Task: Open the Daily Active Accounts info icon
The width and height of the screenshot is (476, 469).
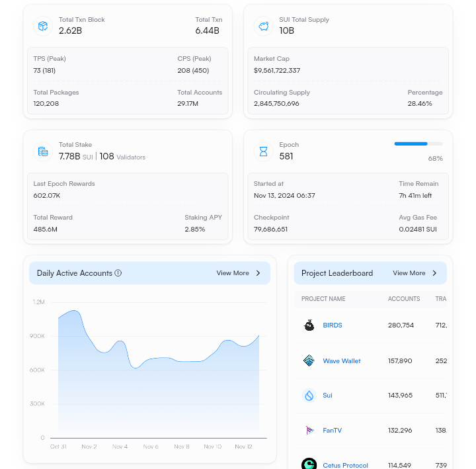Action: tap(118, 273)
